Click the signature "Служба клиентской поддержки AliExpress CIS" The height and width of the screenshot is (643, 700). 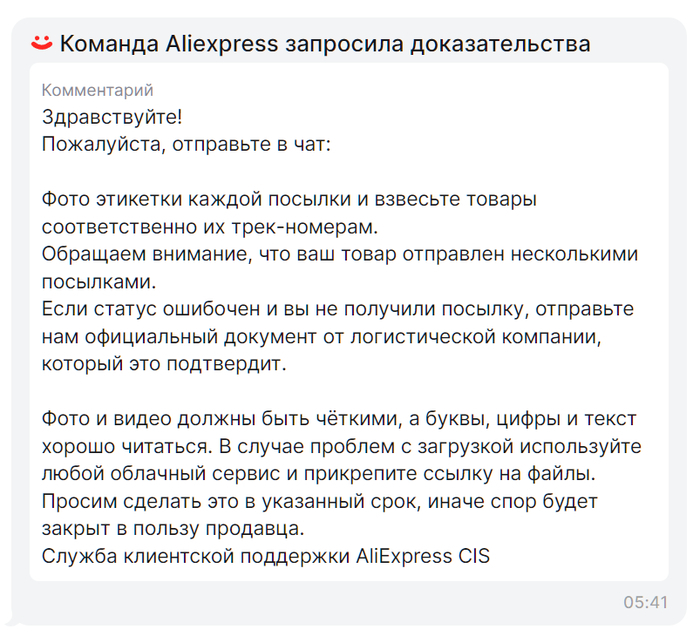[265, 556]
